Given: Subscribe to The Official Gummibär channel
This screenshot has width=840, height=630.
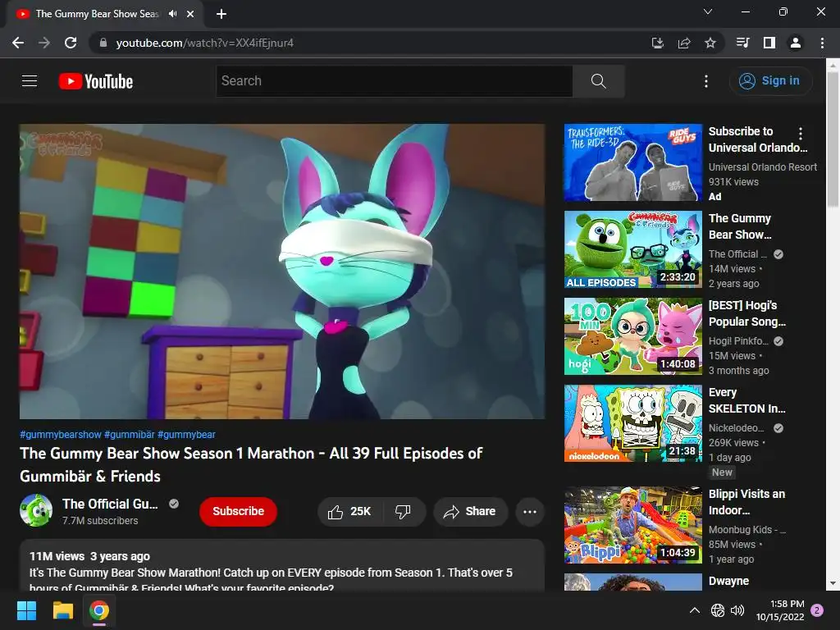Looking at the screenshot, I should (x=239, y=512).
